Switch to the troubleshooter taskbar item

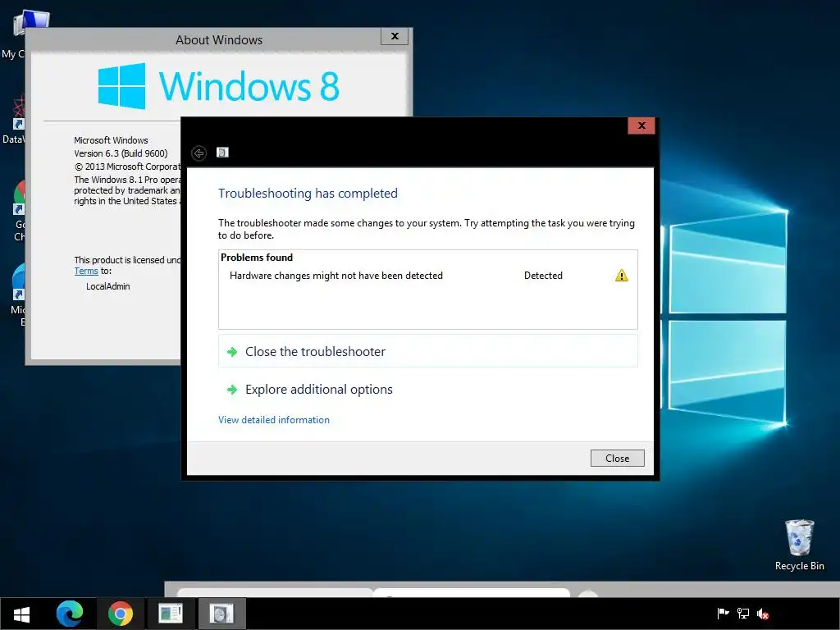[x=221, y=614]
